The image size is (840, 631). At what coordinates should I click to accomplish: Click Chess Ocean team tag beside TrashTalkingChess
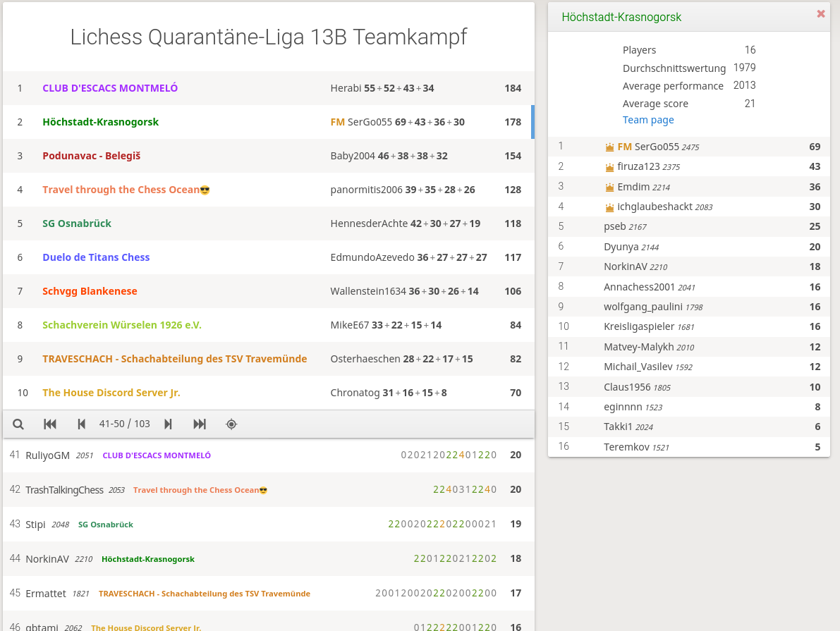coord(200,490)
